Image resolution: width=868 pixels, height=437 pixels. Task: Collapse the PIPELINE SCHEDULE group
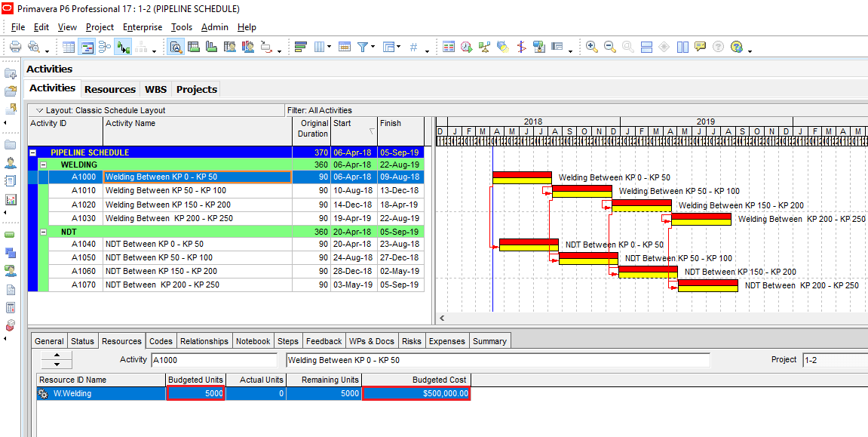coord(32,152)
